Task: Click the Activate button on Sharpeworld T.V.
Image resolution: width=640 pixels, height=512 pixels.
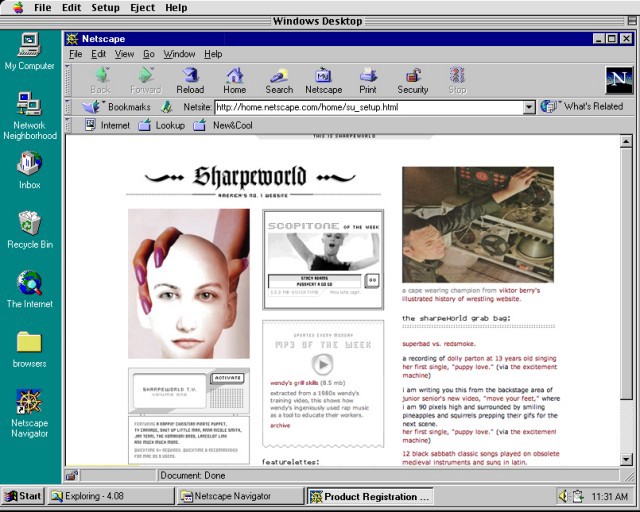Action: coord(228,378)
